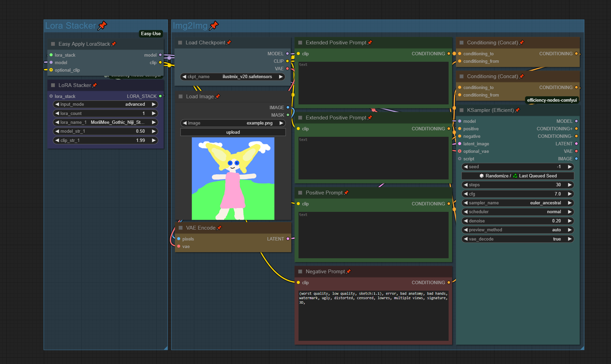The height and width of the screenshot is (364, 611).
Task: Click the pin icon on Negative Prompt node
Action: click(x=348, y=272)
